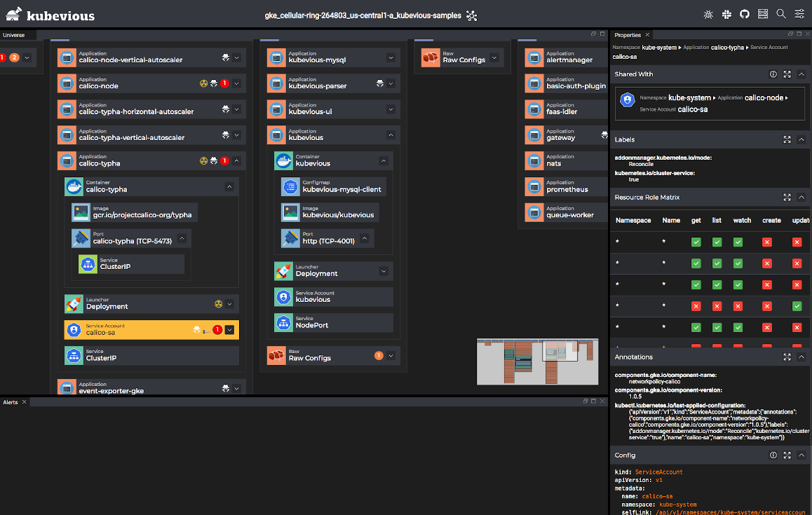Viewport: 812px width, 515px height.
Task: Expand the calico-node-vertical-autoscaler application
Action: click(237, 57)
